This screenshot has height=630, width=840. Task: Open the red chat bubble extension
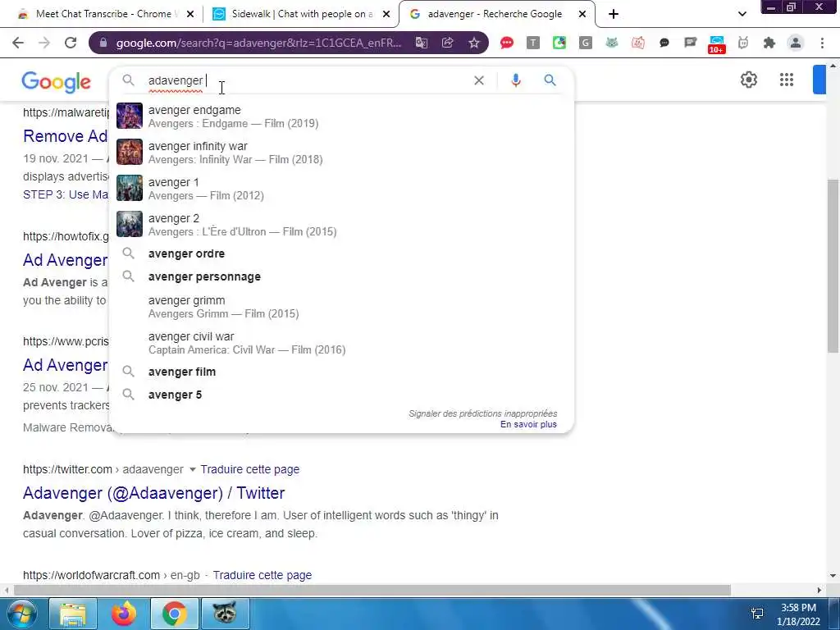coord(506,43)
